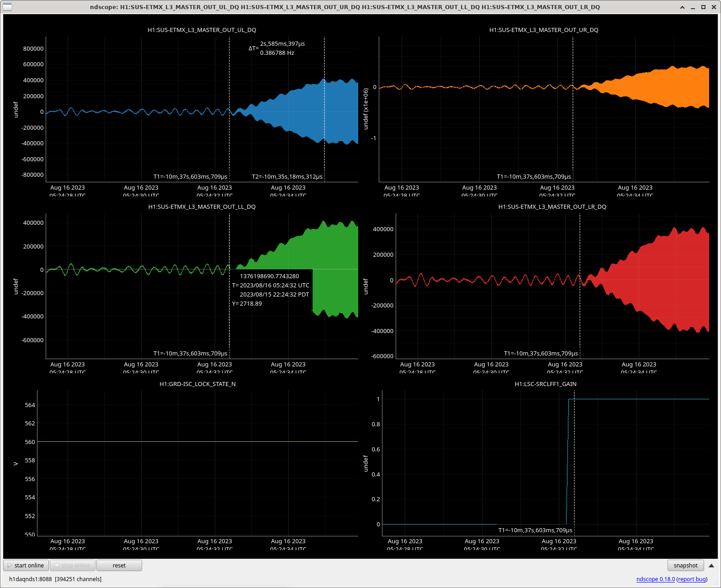Expand the control panel with the triangle arrow
The width and height of the screenshot is (721, 588).
(x=711, y=566)
